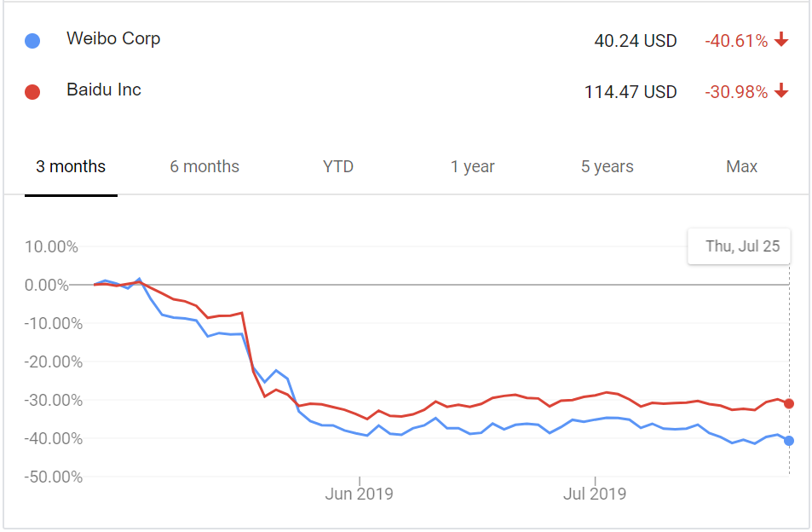Select the 3 months tab
The width and height of the screenshot is (812, 532).
(x=71, y=167)
